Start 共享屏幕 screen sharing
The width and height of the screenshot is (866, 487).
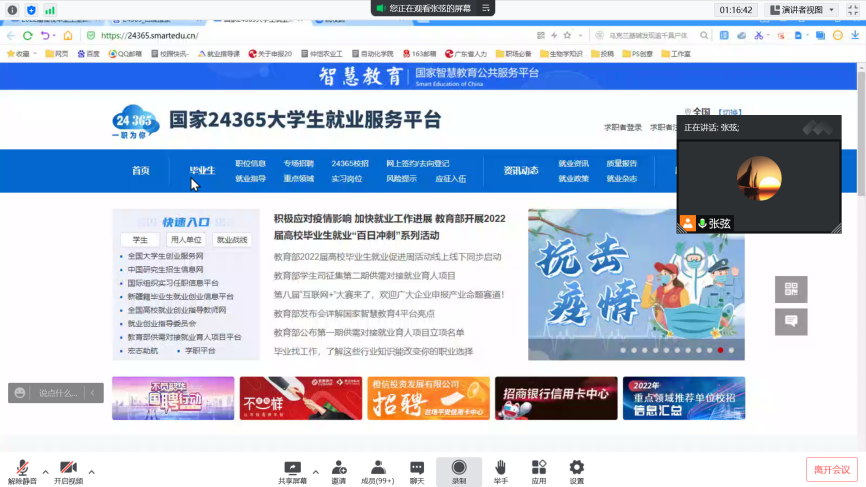292,472
